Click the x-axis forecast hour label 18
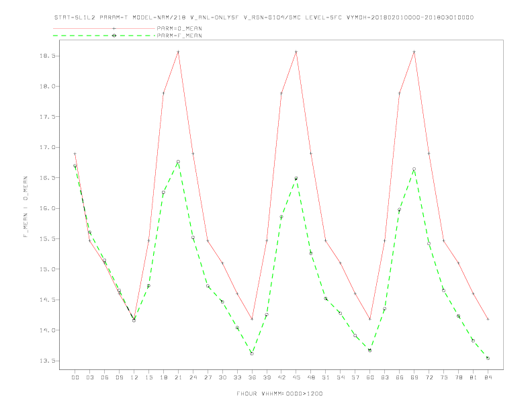The image size is (532, 411). [x=163, y=377]
